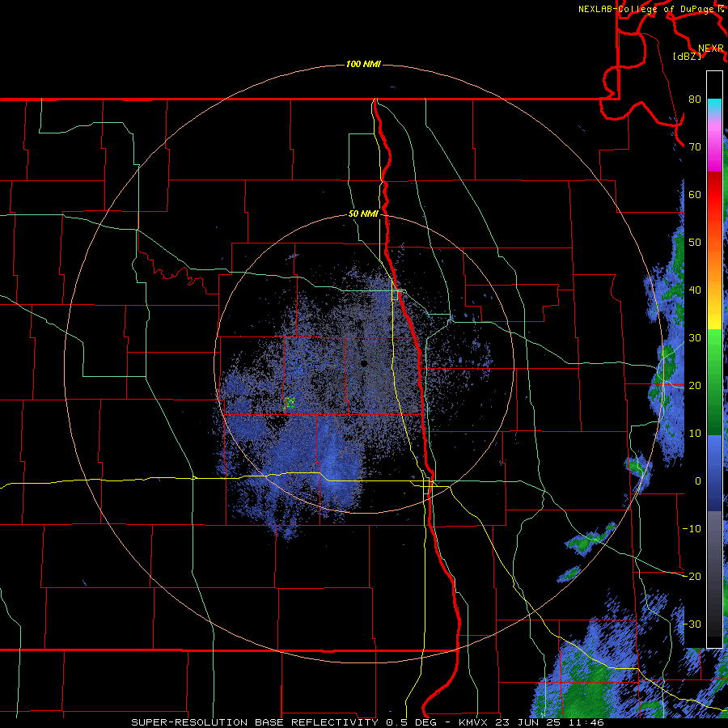Click the -10 value on the dBZ scale
The width and height of the screenshot is (728, 728).
click(x=692, y=529)
